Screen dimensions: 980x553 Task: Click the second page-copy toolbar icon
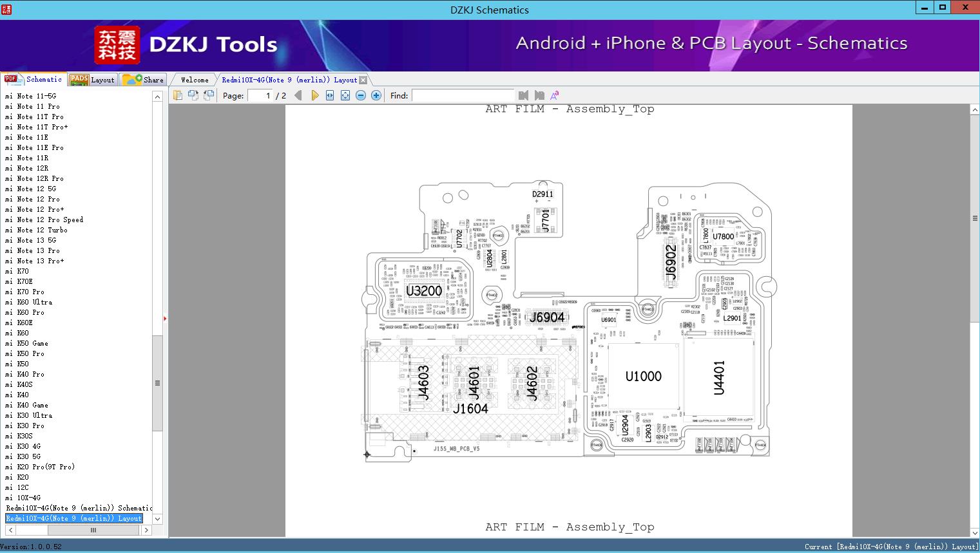click(193, 95)
